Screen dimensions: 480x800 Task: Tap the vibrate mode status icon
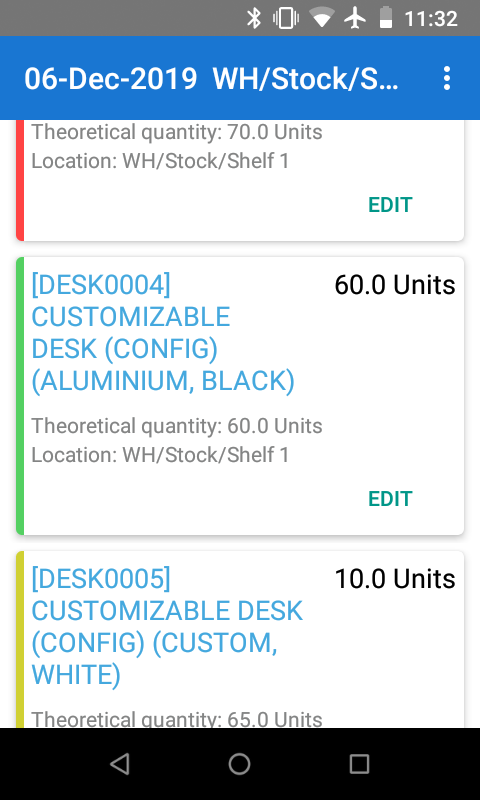286,18
